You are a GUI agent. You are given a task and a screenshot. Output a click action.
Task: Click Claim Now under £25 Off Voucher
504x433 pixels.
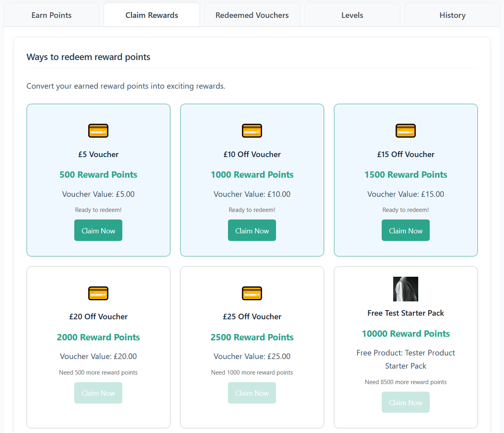(x=252, y=393)
